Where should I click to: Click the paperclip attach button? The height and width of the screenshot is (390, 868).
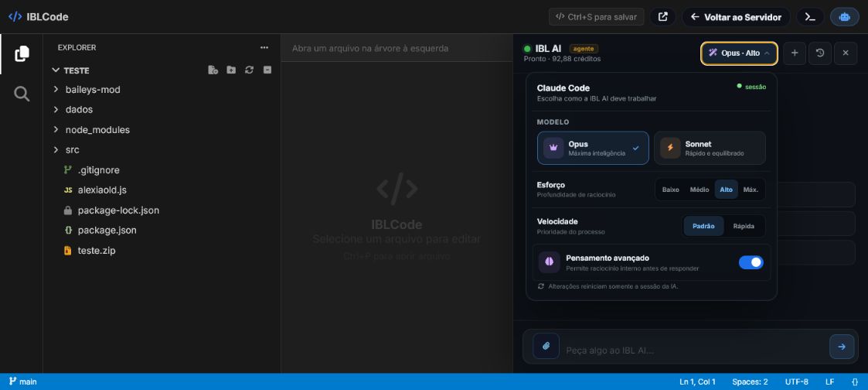546,346
